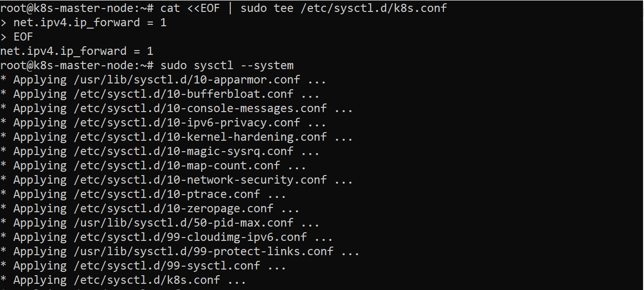
Task: Click the 10-bufferbloat.conf line
Action: click(x=166, y=94)
